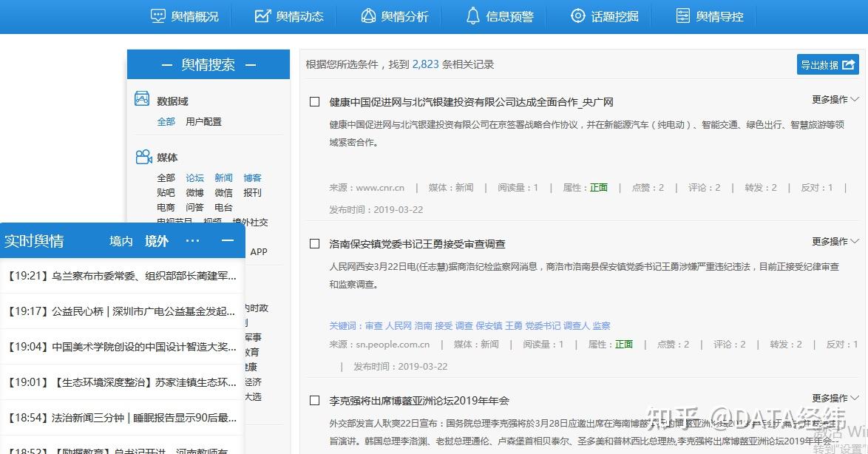This screenshot has width=868, height=454.
Task: Click the camera icon next to 媒体
Action: pyautogui.click(x=143, y=156)
